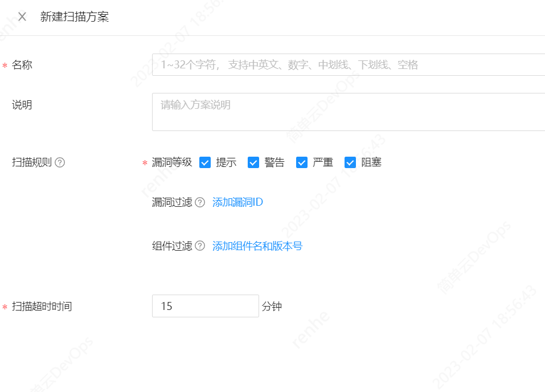This screenshot has height=392, width=545.
Task: Click the 扫描超时时间 label
Action: pyautogui.click(x=42, y=307)
